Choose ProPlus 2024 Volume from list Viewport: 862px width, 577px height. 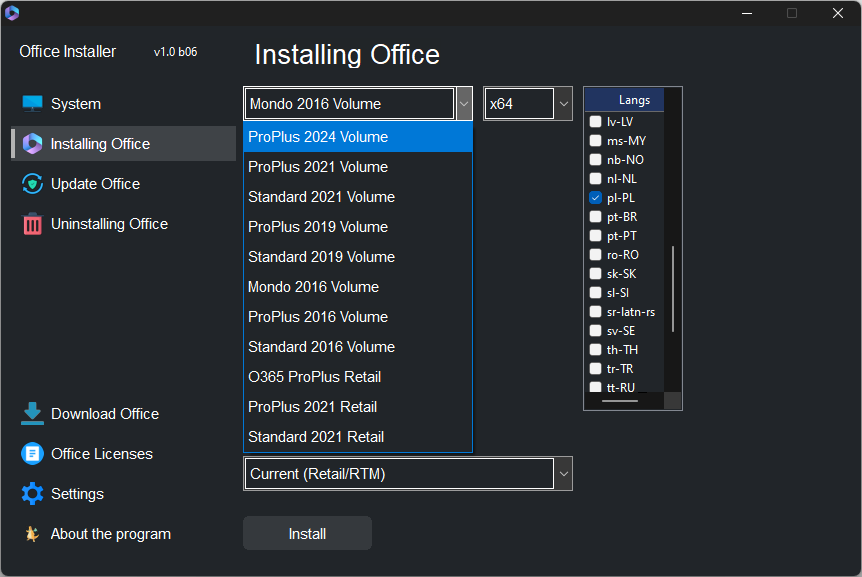358,137
